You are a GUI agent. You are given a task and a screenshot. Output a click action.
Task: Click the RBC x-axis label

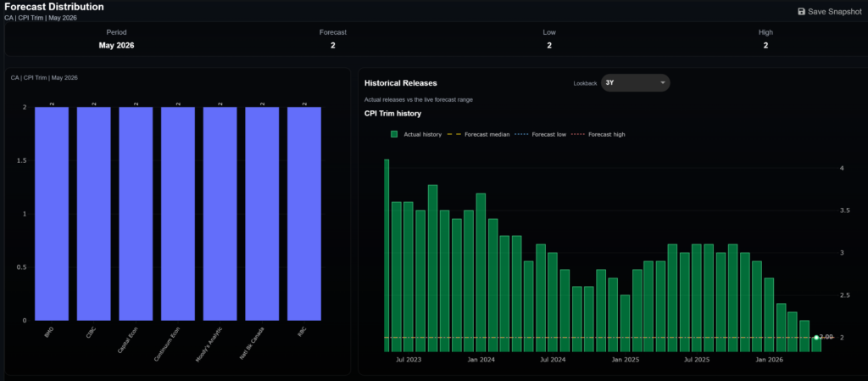point(302,331)
